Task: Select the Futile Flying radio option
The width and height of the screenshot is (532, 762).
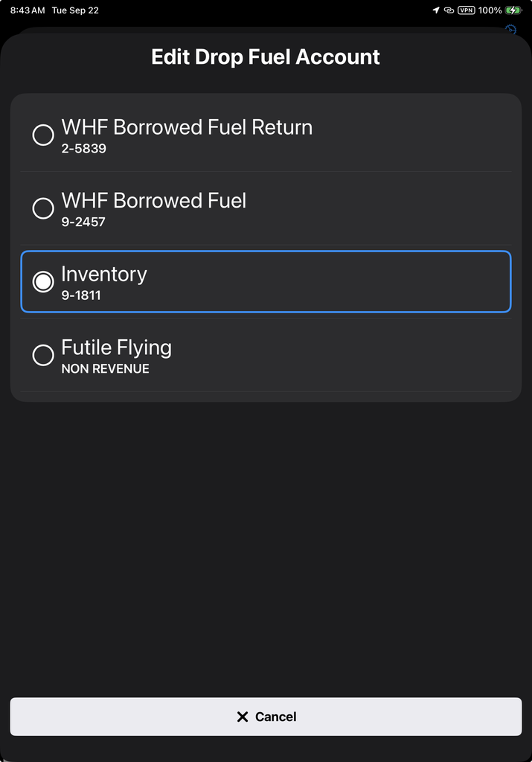Action: [43, 355]
